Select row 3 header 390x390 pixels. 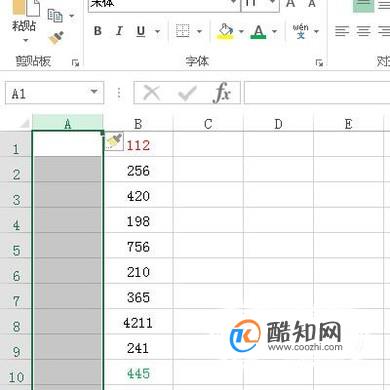coord(16,195)
